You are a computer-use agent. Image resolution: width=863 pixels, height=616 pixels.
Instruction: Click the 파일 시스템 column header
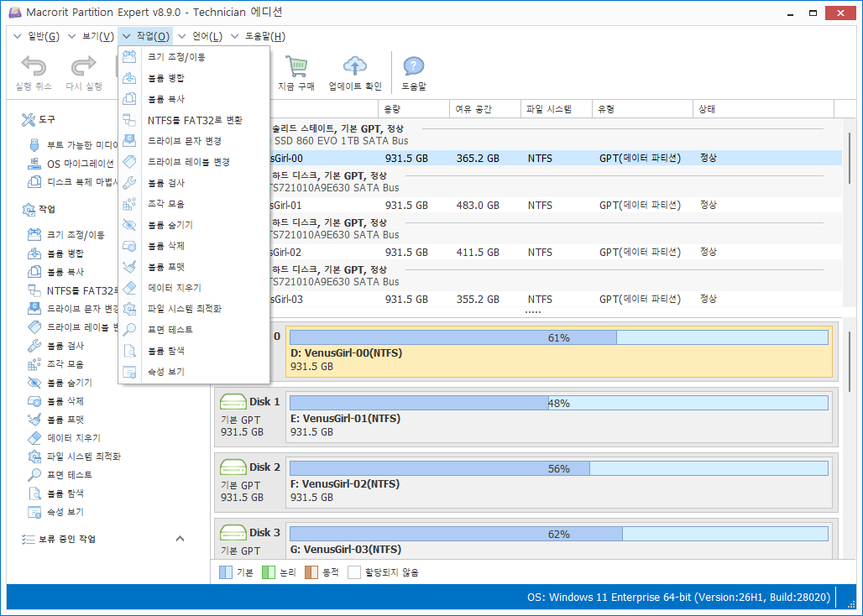556,109
